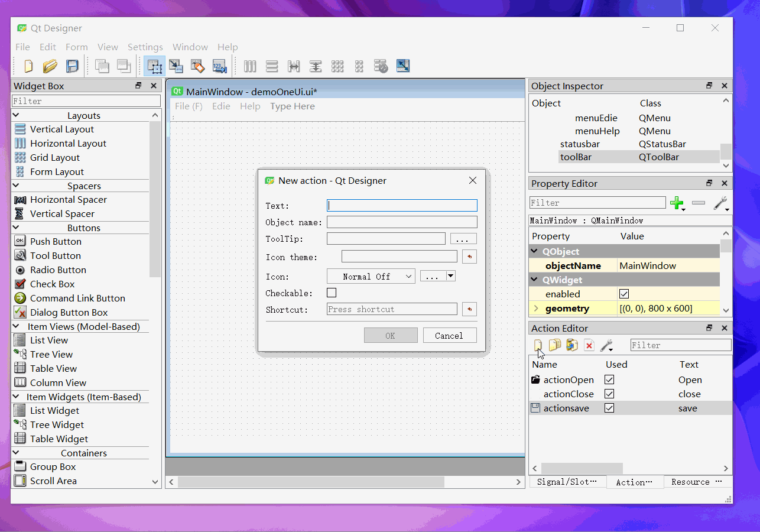
Task: Click the Text input field in dialog
Action: [402, 205]
